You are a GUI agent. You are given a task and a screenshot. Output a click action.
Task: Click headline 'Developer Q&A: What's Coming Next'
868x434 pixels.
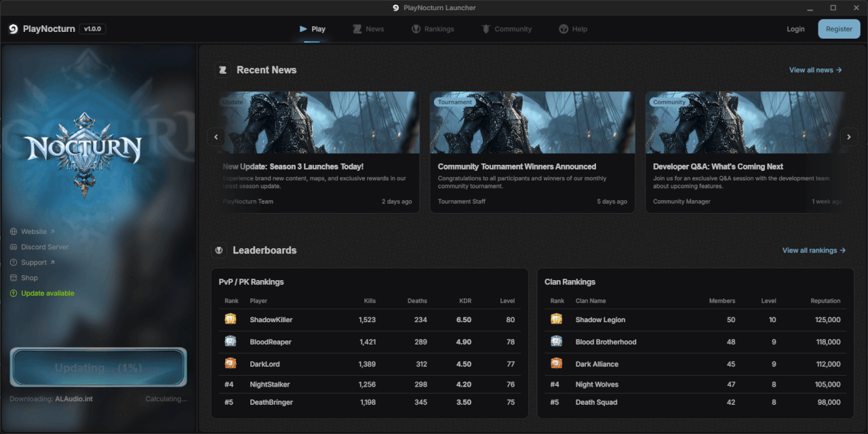click(718, 167)
